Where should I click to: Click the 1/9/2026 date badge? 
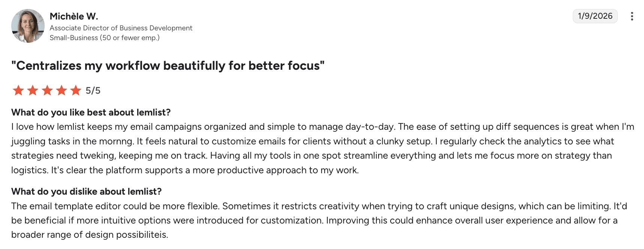[x=595, y=16]
